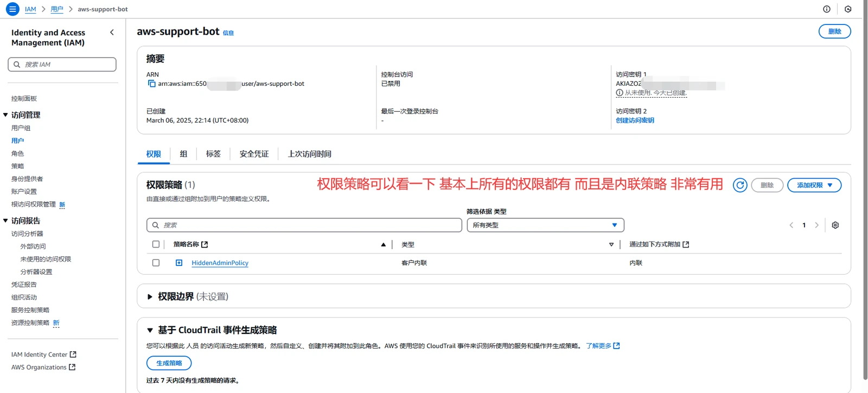
Task: Click the hexagon settings icon in top bar
Action: 848,9
